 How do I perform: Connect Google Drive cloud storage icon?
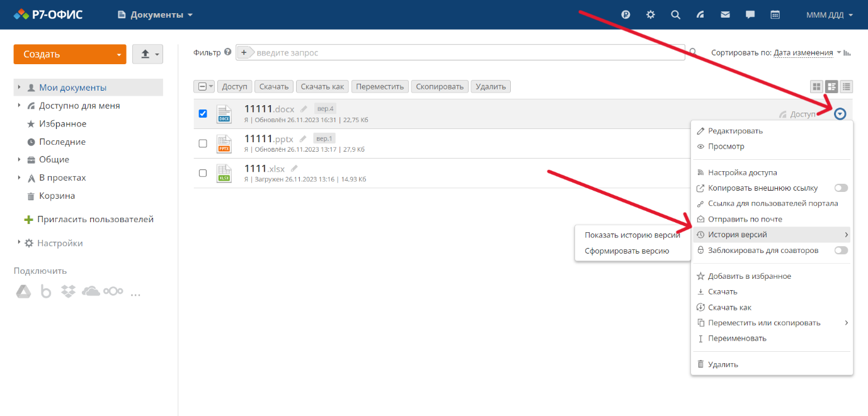point(23,291)
